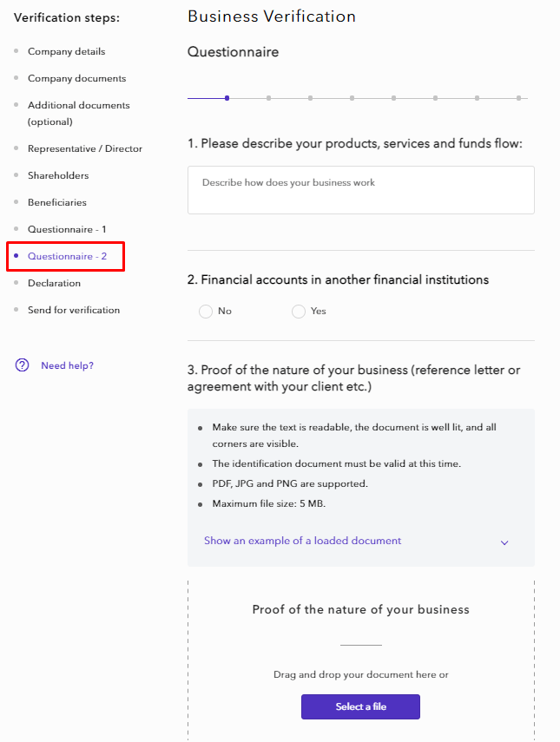
Task: Expand the loaded document example chevron
Action: tap(504, 542)
